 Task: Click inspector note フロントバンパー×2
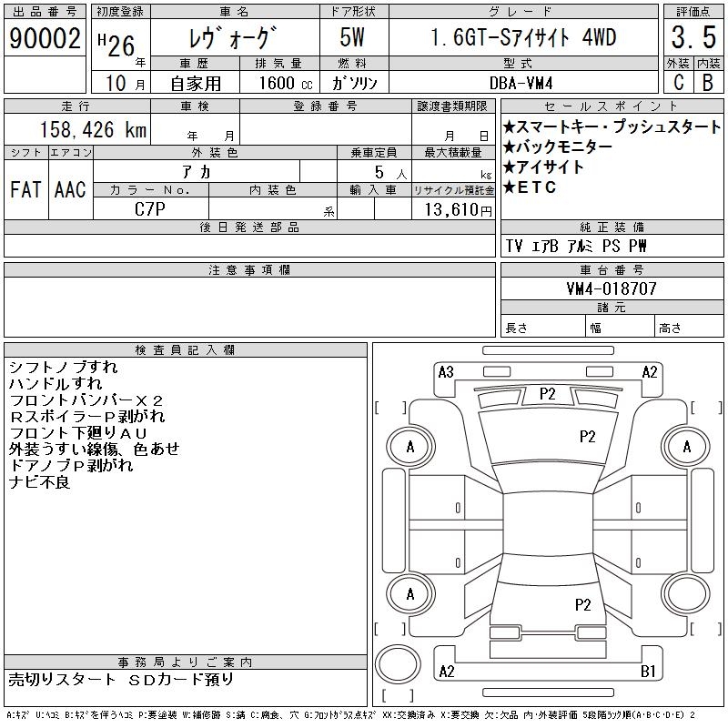(x=86, y=399)
